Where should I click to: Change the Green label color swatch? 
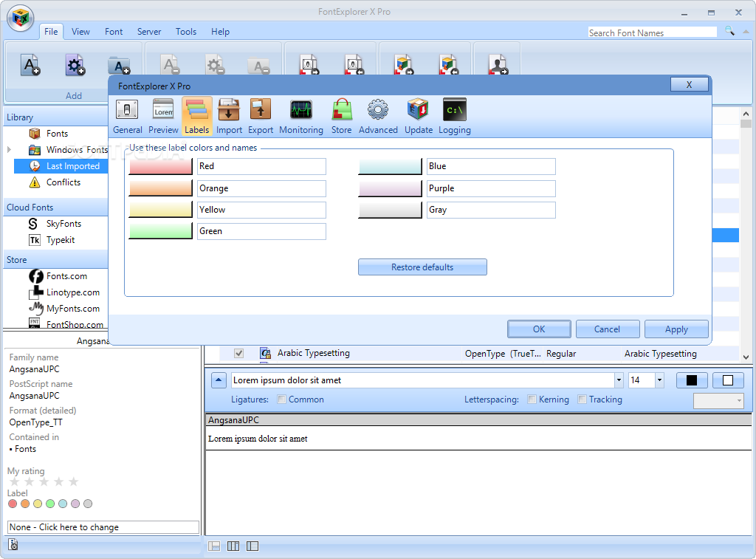click(161, 231)
